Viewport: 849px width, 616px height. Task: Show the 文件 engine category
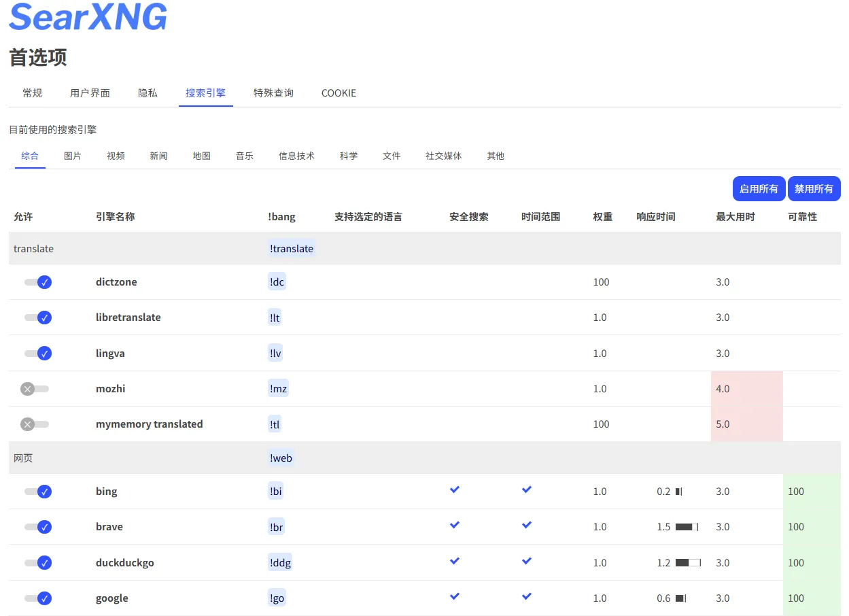click(x=392, y=156)
